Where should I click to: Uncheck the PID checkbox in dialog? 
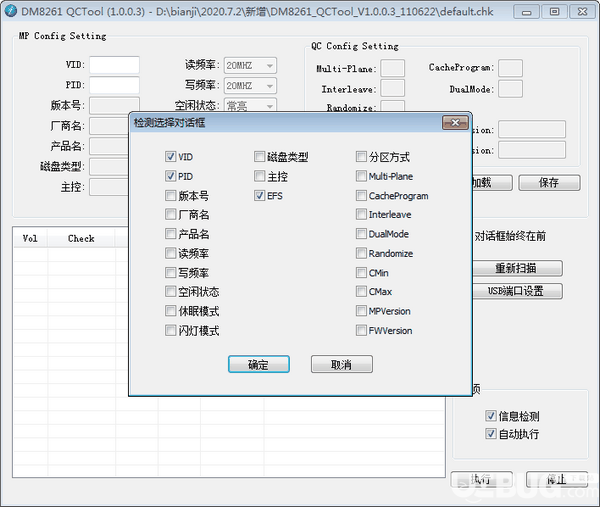[x=170, y=176]
